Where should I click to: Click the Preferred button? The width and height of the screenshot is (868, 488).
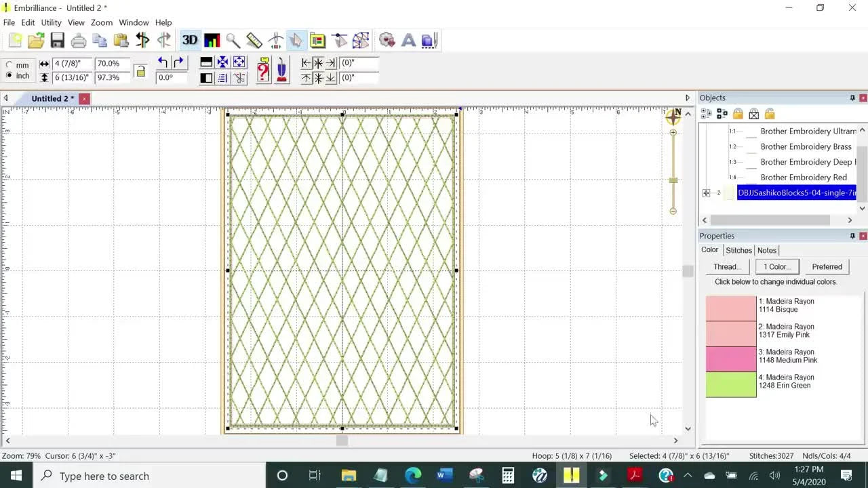point(827,267)
